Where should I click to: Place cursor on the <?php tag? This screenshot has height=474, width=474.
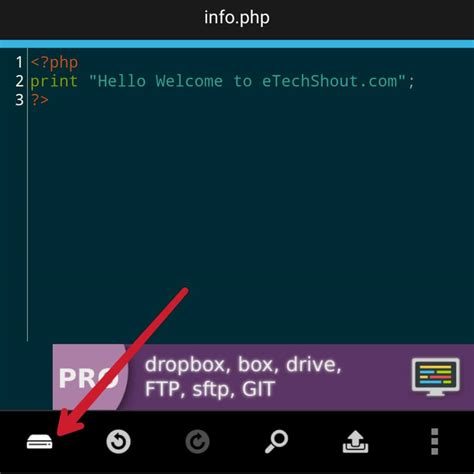tap(55, 63)
